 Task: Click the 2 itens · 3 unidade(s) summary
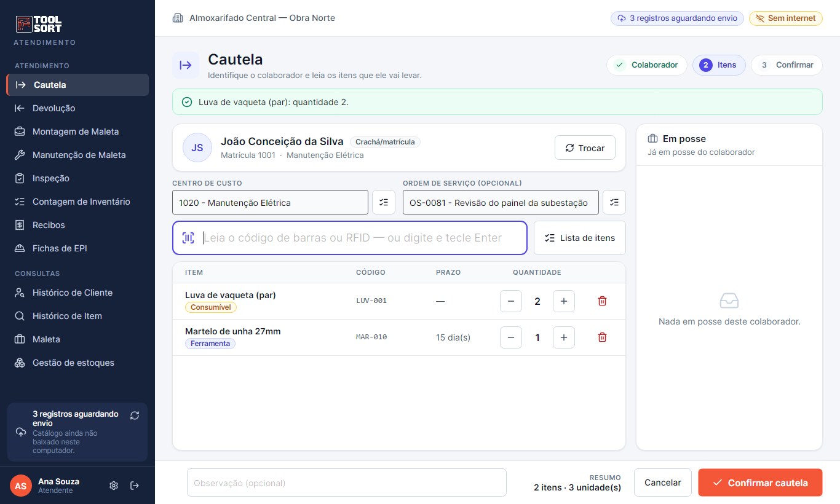[x=577, y=488]
